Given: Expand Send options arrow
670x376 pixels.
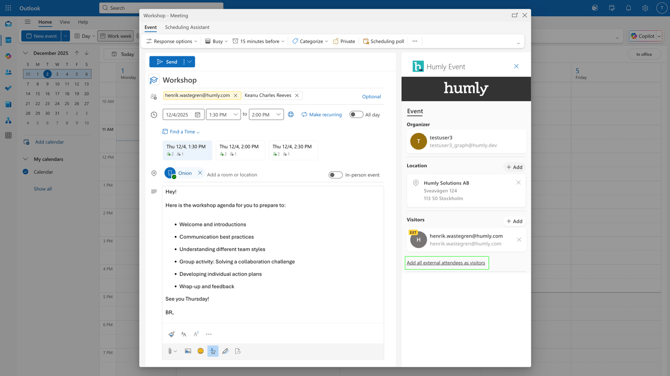Looking at the screenshot, I should [190, 62].
